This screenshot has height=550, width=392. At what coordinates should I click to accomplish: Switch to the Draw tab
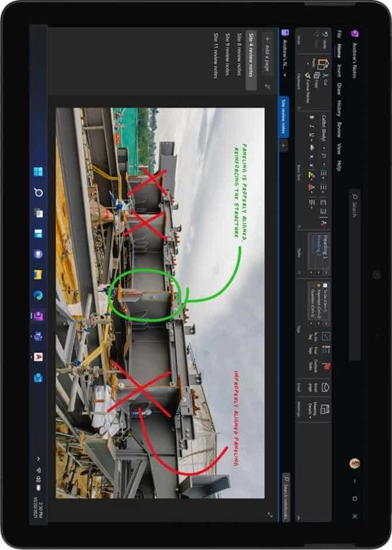[x=339, y=88]
